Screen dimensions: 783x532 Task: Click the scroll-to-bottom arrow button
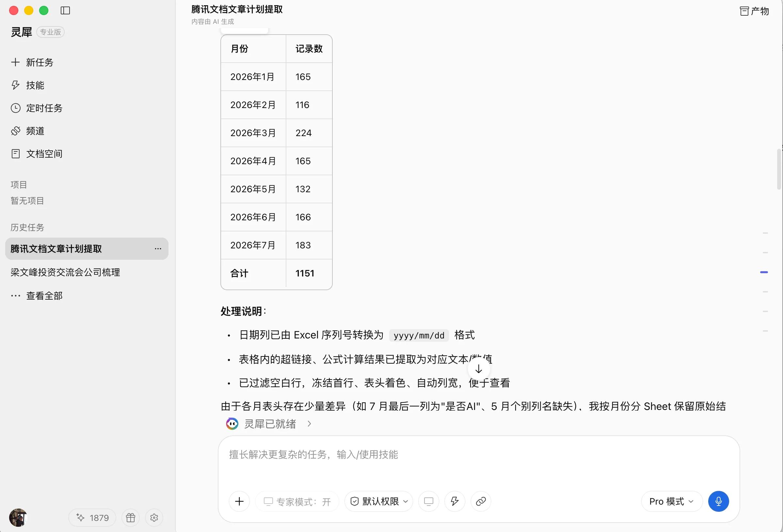click(478, 369)
